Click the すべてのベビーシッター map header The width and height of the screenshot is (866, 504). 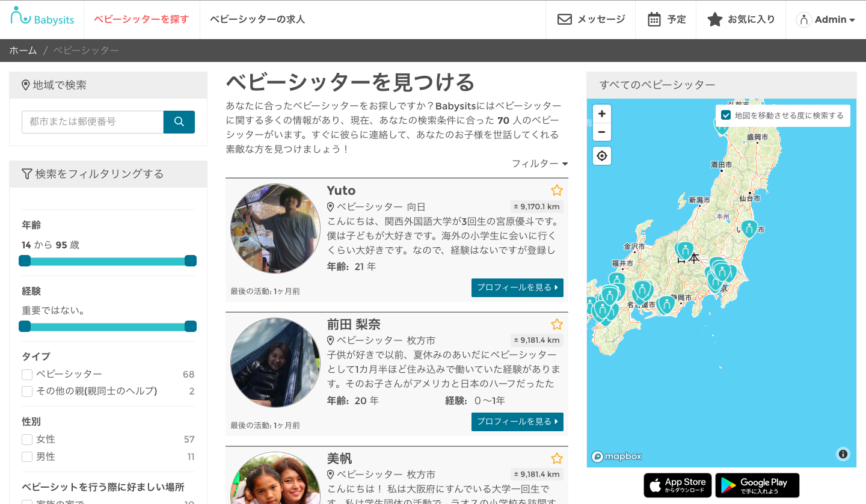coord(722,85)
